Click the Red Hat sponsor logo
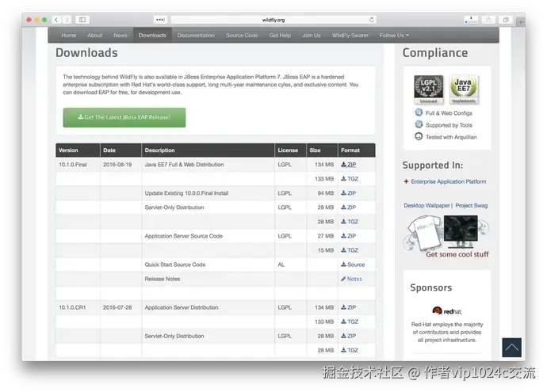The width and height of the screenshot is (547, 392). 447,310
